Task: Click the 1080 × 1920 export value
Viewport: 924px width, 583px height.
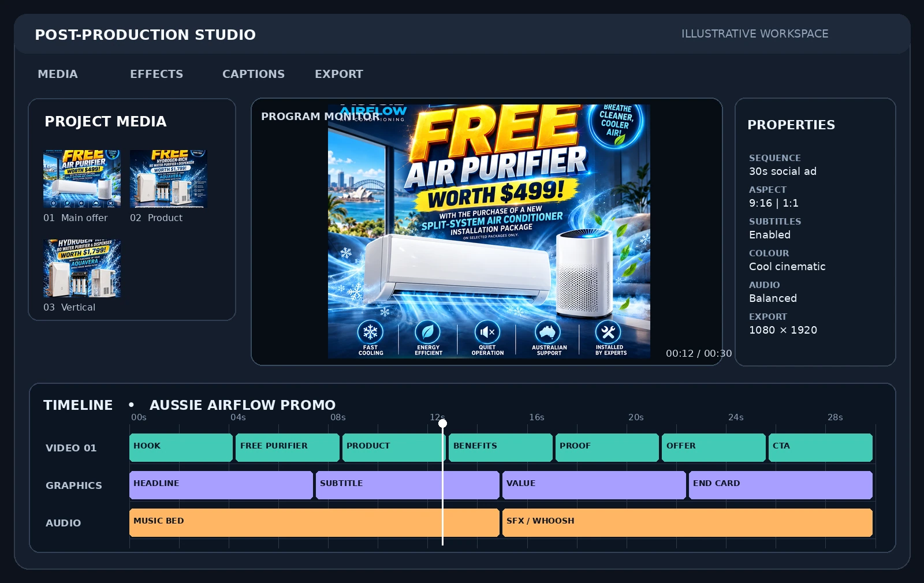Action: pyautogui.click(x=783, y=330)
